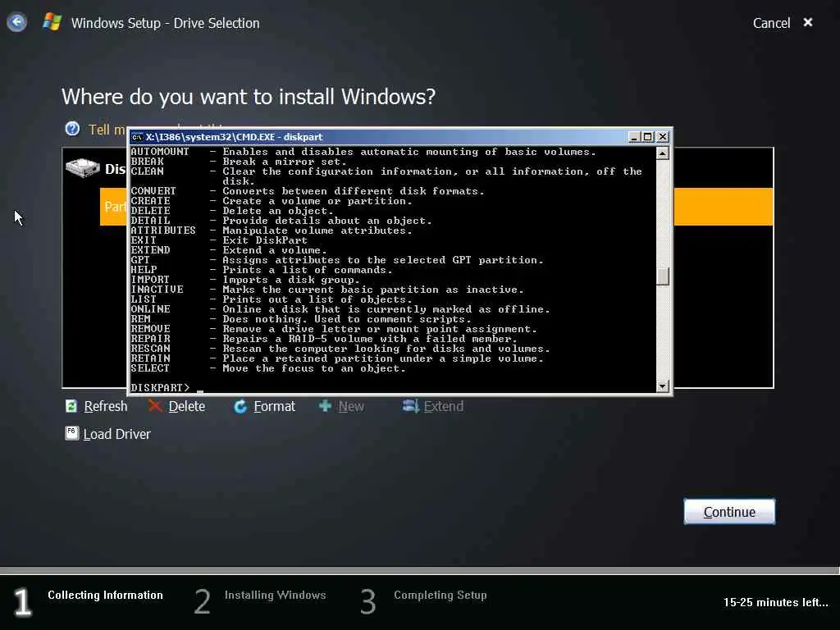Click the 'AUTOMOUNT' command line in CMD
The height and width of the screenshot is (630, 840).
coord(363,152)
